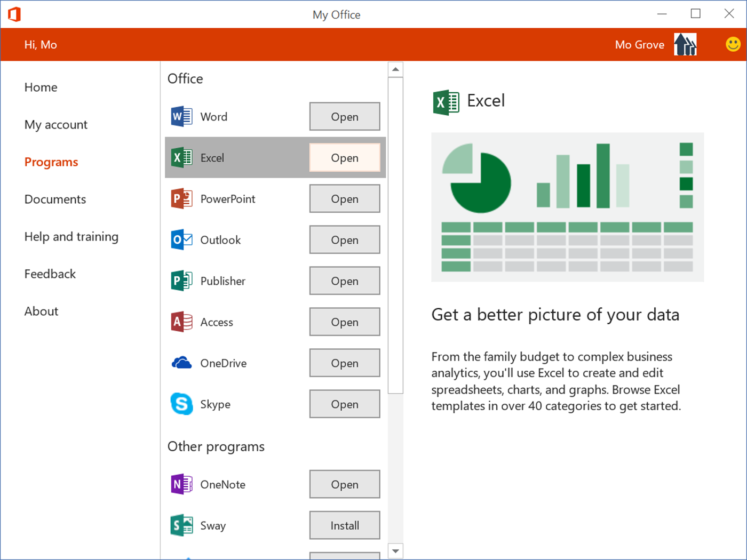Open the My account section
Screen dimensions: 747x560
point(56,124)
